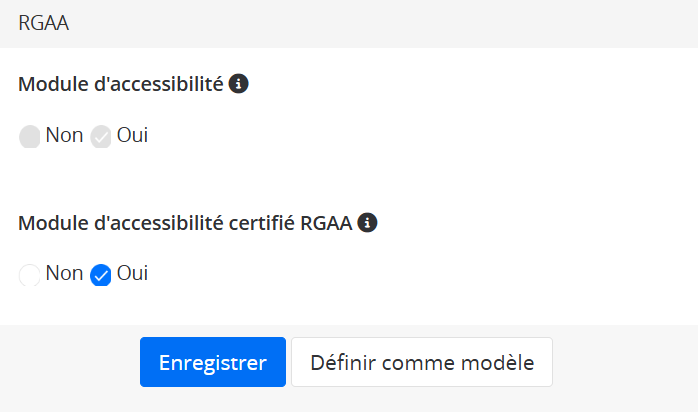Click the Module d'accessibilité certifié RGAA heading
The height and width of the screenshot is (412, 698).
tap(185, 223)
